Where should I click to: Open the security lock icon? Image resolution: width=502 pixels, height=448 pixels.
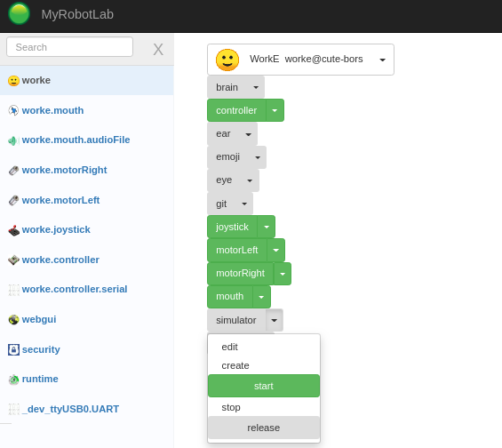(13, 349)
